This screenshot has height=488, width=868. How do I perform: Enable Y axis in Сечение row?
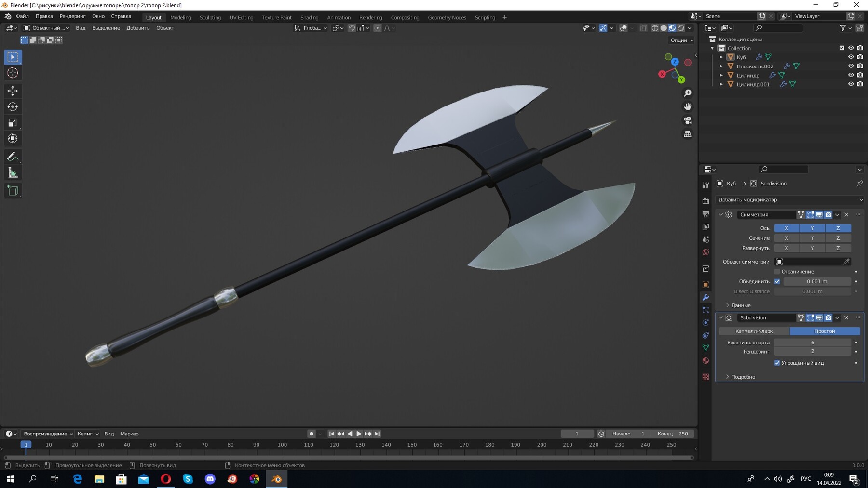[x=812, y=238]
